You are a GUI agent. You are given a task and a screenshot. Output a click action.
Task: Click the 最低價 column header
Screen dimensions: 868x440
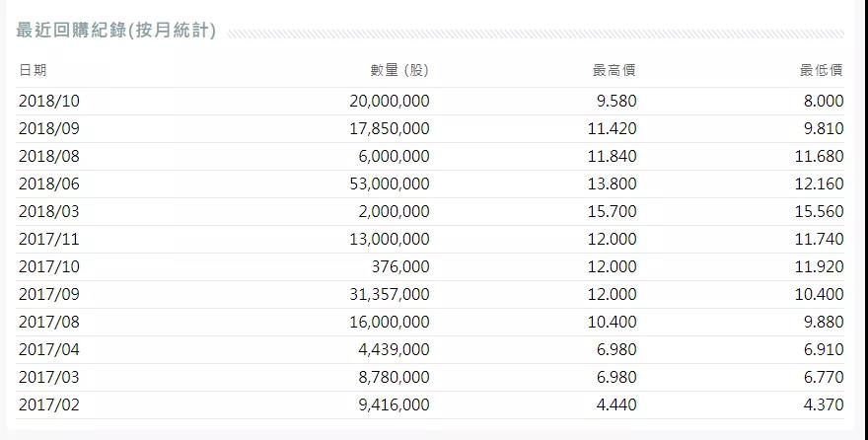point(821,71)
